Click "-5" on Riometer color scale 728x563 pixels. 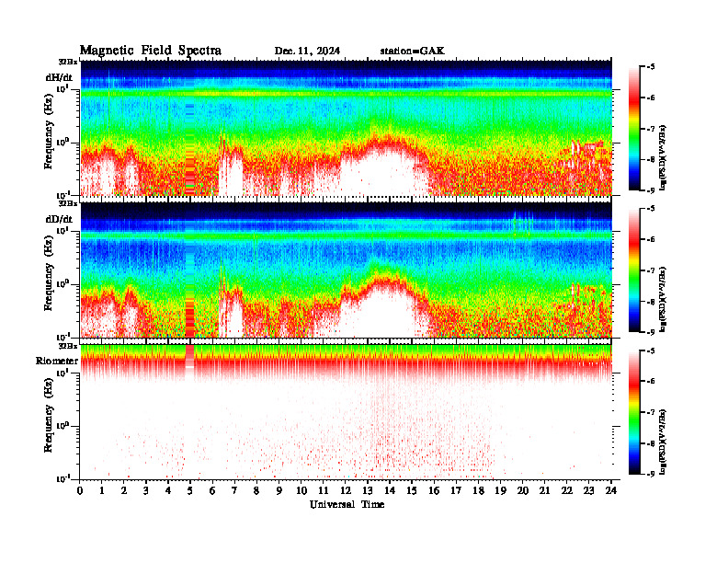[x=651, y=350]
